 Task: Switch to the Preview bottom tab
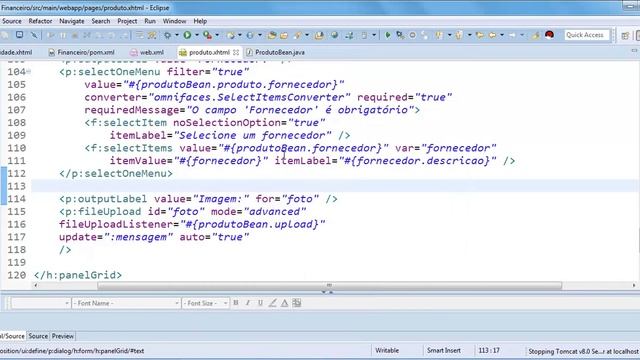click(63, 336)
